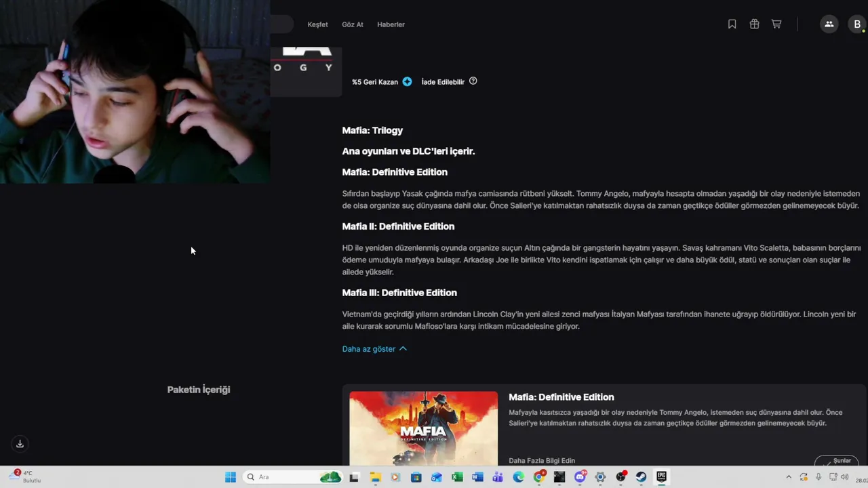Click the Mafia II: Definitive Edition heading
Screen dimensions: 868x488
tap(398, 226)
